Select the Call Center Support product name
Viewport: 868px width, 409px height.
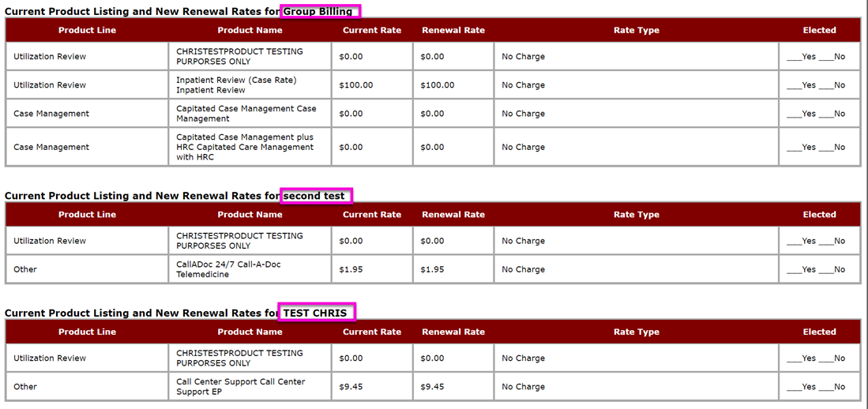coord(240,387)
